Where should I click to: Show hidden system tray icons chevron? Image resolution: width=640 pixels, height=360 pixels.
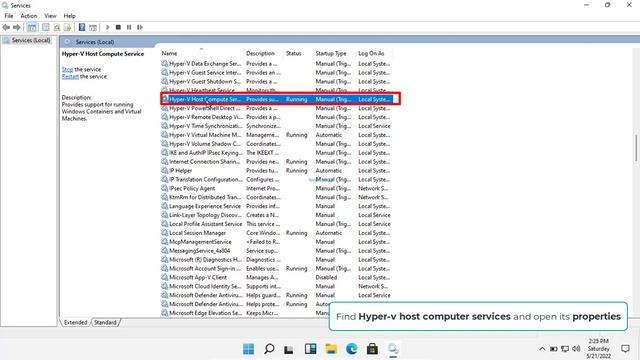[542, 349]
